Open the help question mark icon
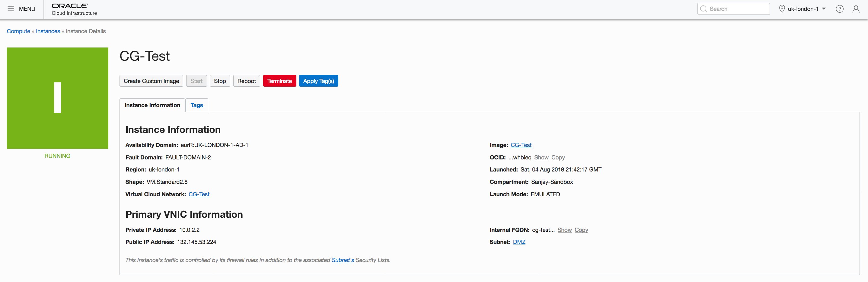The width and height of the screenshot is (868, 282). pyautogui.click(x=840, y=9)
